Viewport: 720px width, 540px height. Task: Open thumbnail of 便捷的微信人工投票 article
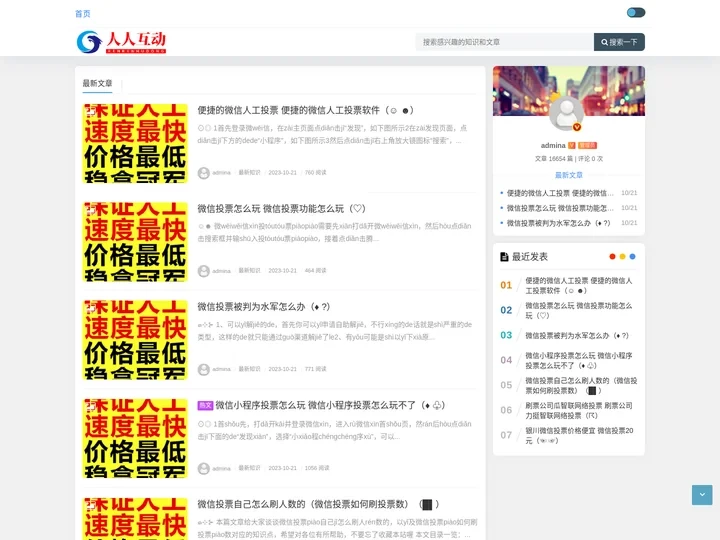click(135, 143)
